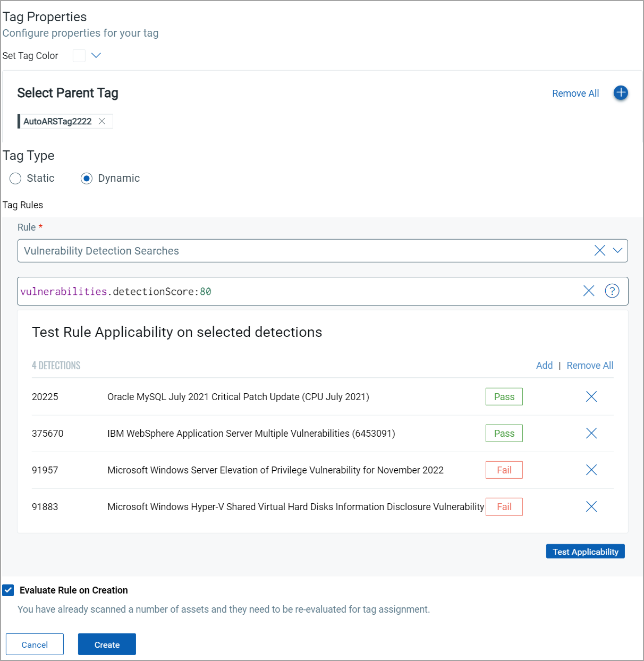Image resolution: width=644 pixels, height=661 pixels.
Task: Clear the Vulnerability Detection Searches rule selection
Action: (599, 251)
